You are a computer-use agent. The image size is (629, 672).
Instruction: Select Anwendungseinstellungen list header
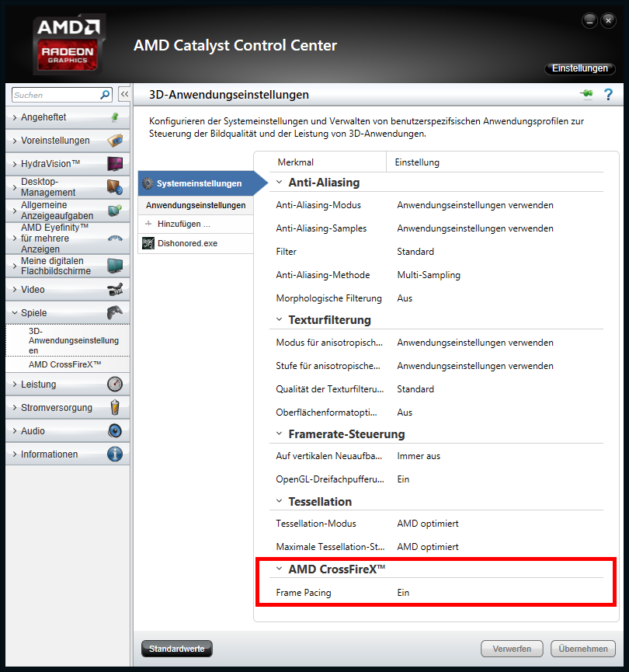click(x=196, y=205)
